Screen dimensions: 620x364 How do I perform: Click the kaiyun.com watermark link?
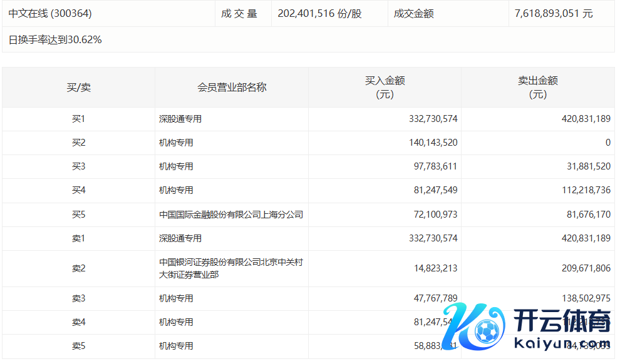click(562, 343)
